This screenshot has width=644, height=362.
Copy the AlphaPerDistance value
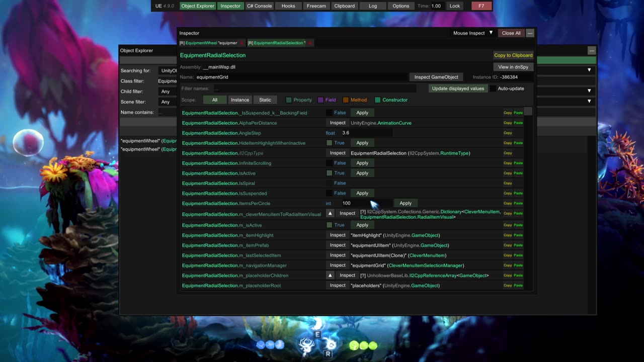click(508, 123)
